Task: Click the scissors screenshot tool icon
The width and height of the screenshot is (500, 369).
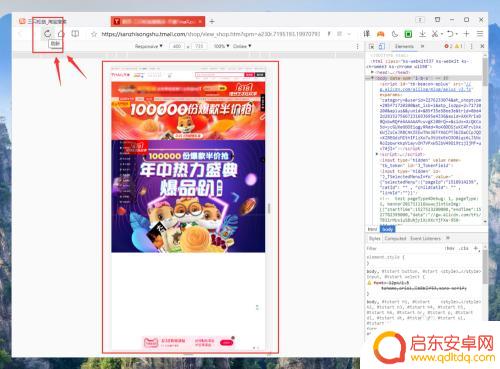Action: click(x=435, y=34)
